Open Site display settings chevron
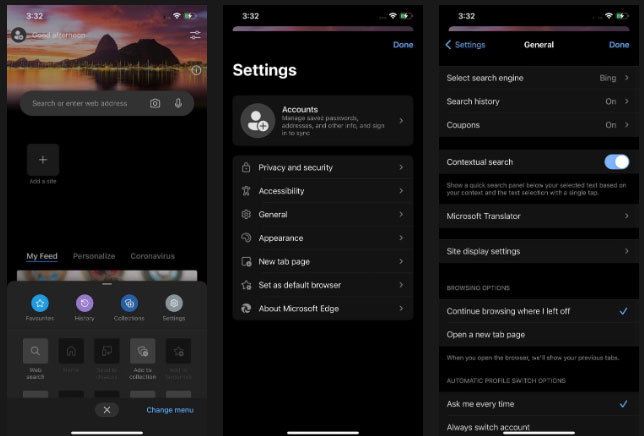This screenshot has width=644, height=436. tap(627, 251)
